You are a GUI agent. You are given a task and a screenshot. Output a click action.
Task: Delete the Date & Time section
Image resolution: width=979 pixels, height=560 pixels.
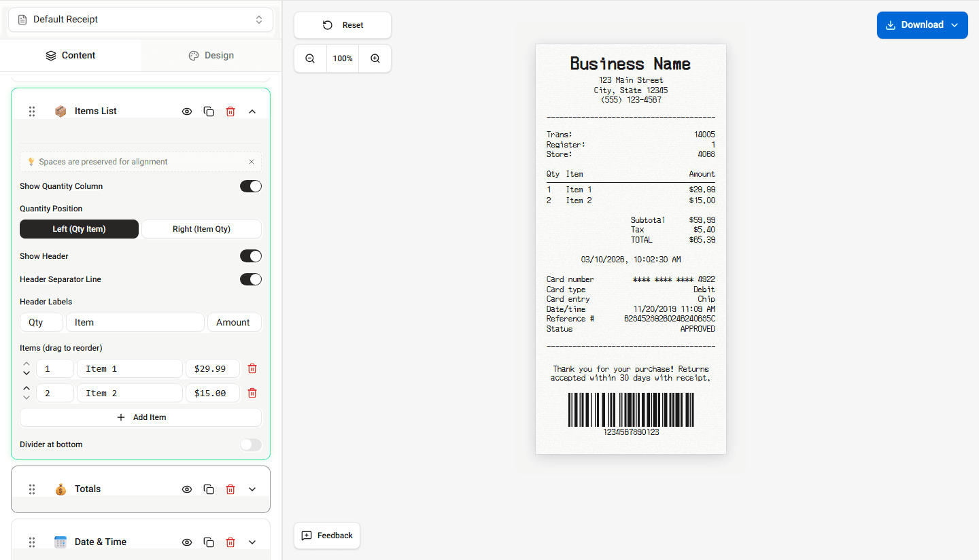(230, 542)
